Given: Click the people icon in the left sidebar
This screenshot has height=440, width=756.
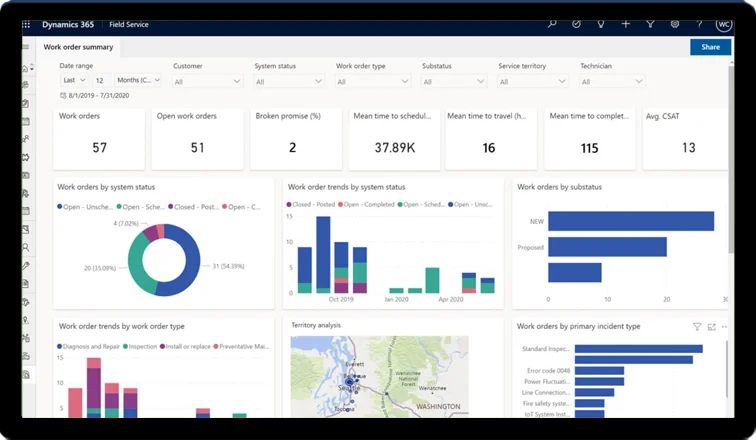Looking at the screenshot, I should (26, 139).
